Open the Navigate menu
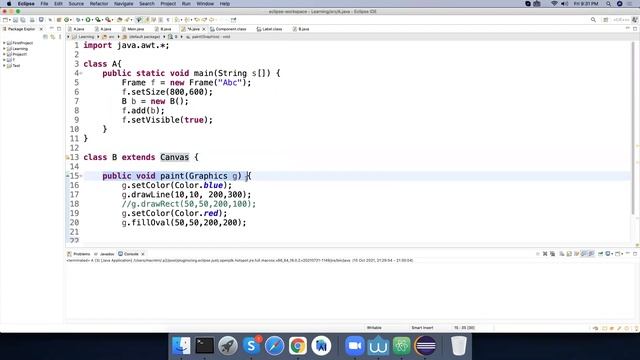 pos(123,4)
